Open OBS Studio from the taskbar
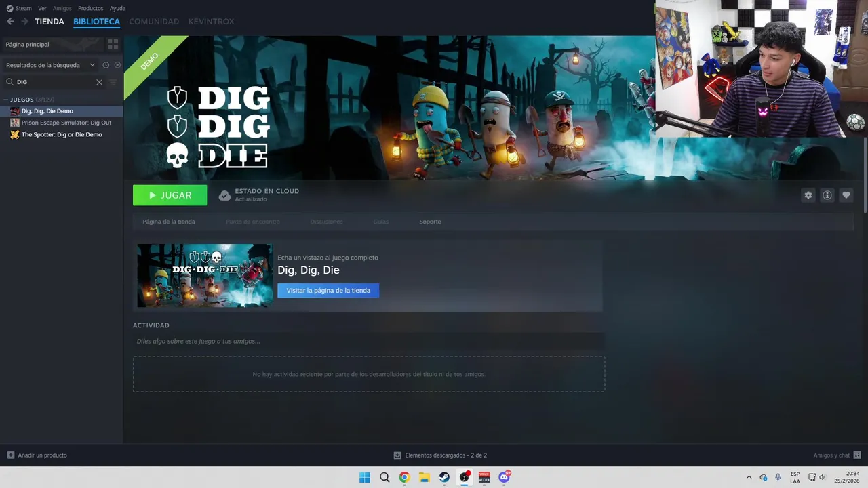 coord(465,477)
